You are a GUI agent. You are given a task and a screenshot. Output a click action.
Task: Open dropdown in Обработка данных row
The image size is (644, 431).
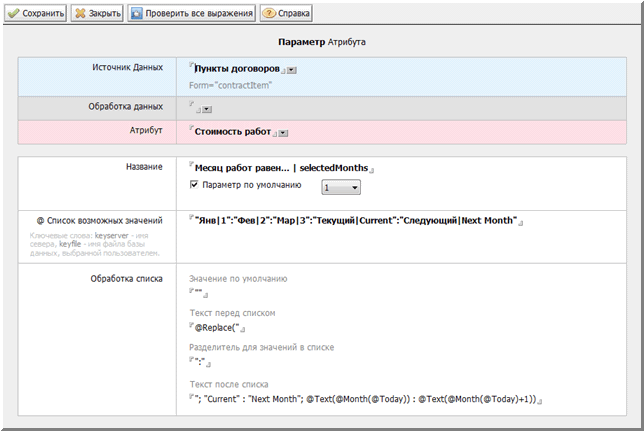coord(207,109)
